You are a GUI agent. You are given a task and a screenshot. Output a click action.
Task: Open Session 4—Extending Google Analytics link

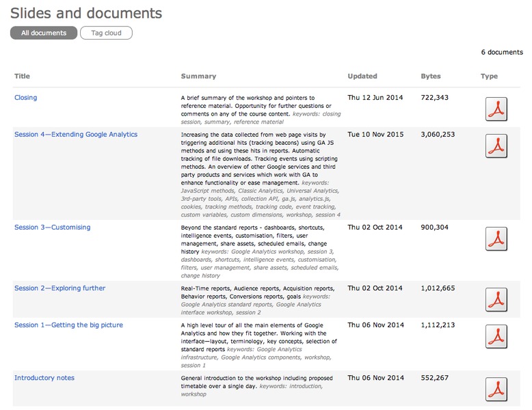76,135
